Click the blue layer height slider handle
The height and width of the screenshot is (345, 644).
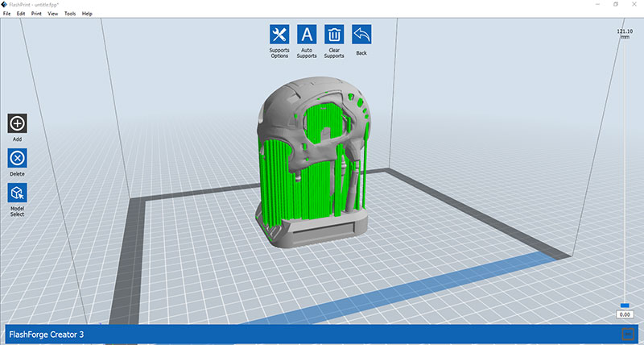point(625,306)
